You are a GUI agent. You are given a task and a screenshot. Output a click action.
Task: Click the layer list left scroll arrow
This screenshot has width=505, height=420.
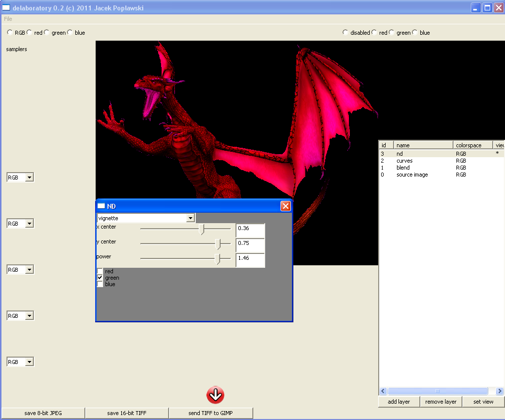click(383, 391)
